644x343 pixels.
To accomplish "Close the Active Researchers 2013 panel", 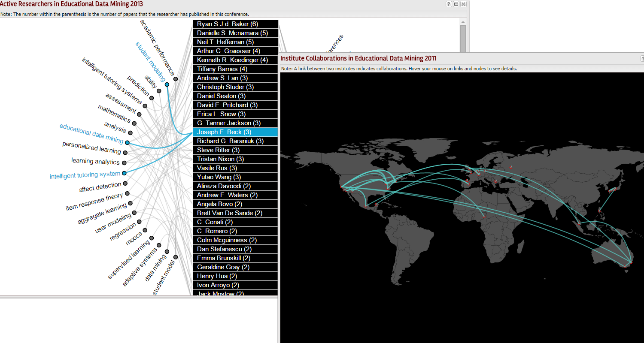I will tap(463, 4).
